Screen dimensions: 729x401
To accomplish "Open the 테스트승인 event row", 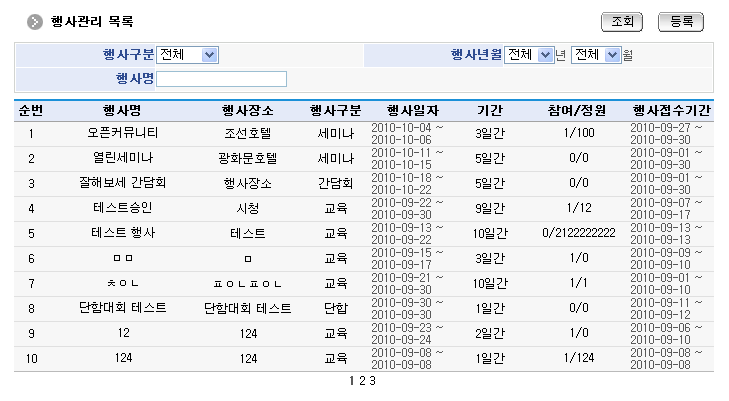I will (123, 208).
